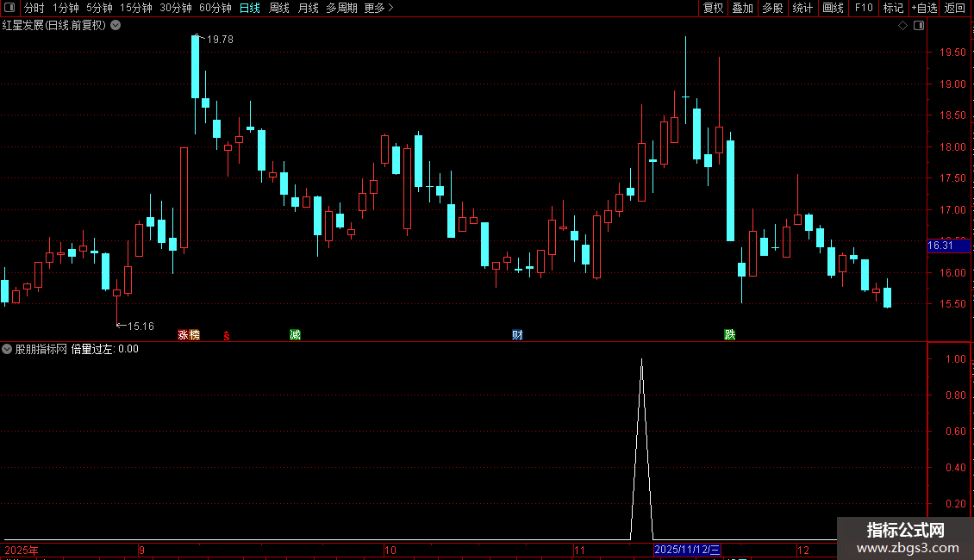Open dropdown beside 红星发展 title

tap(116, 26)
